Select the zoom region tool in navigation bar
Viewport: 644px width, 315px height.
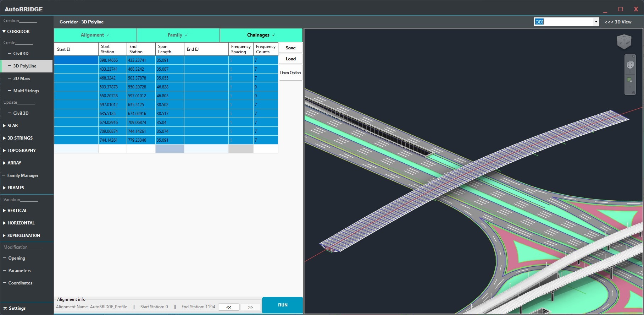coord(630,80)
